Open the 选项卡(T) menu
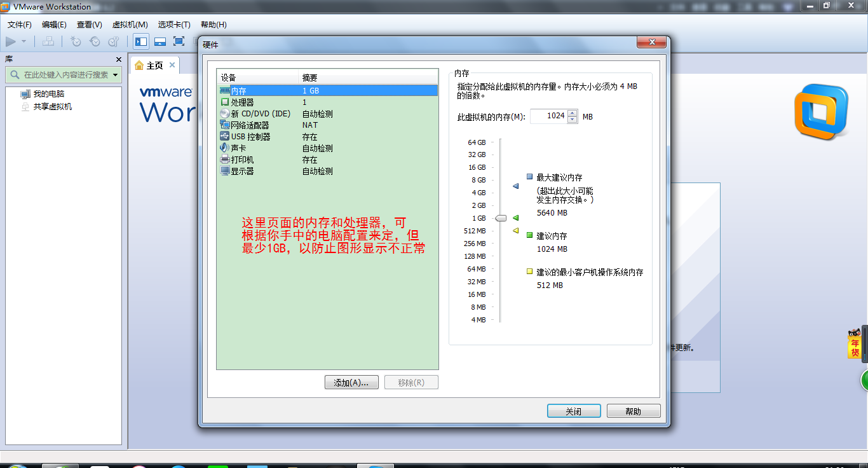 pos(174,25)
